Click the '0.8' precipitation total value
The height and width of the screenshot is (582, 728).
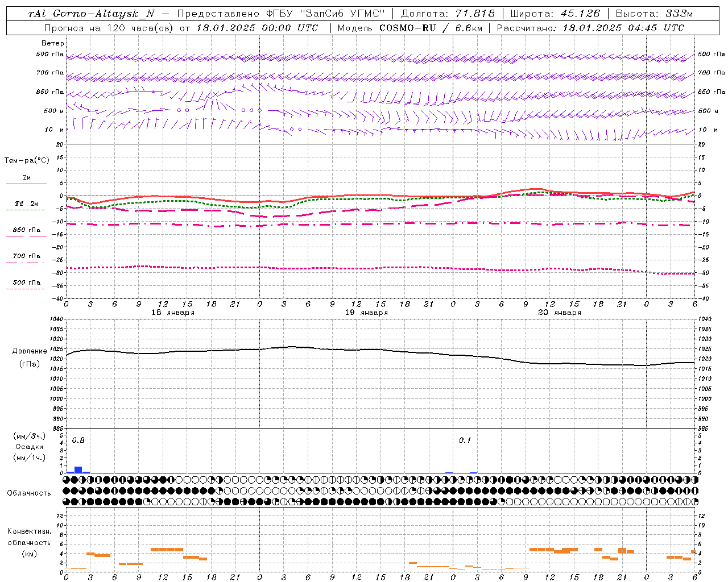[78, 440]
